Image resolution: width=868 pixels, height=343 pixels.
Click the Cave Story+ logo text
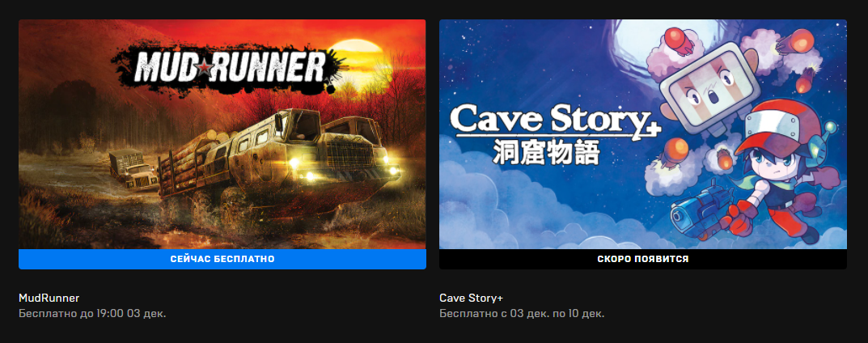[x=555, y=121]
